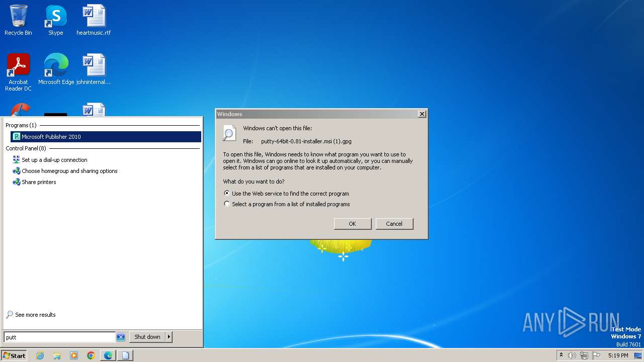Image resolution: width=644 pixels, height=362 pixels.
Task: Open Microsoft Edge from taskbar
Action: pyautogui.click(x=108, y=355)
